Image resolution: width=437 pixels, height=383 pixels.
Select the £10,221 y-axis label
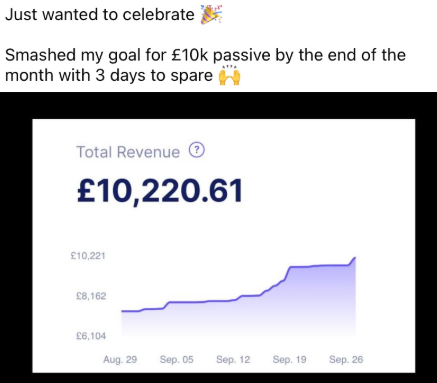pos(88,256)
